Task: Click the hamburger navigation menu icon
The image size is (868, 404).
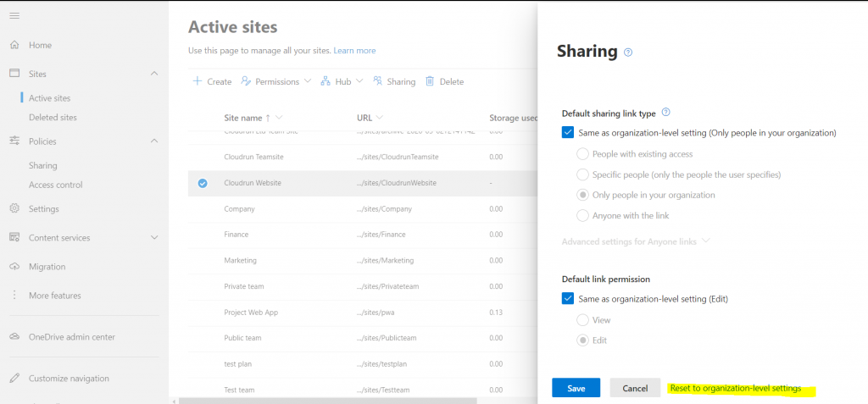Action: (14, 16)
